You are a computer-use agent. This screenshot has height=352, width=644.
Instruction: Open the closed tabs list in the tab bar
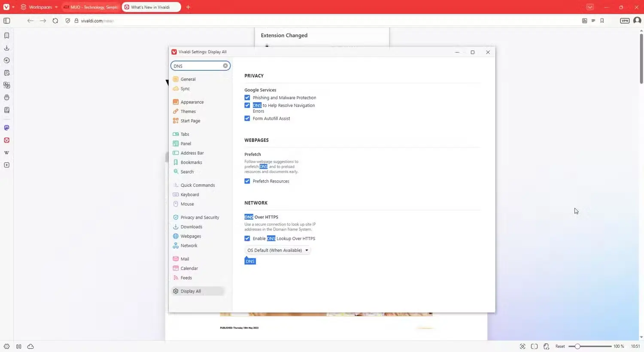point(590,7)
